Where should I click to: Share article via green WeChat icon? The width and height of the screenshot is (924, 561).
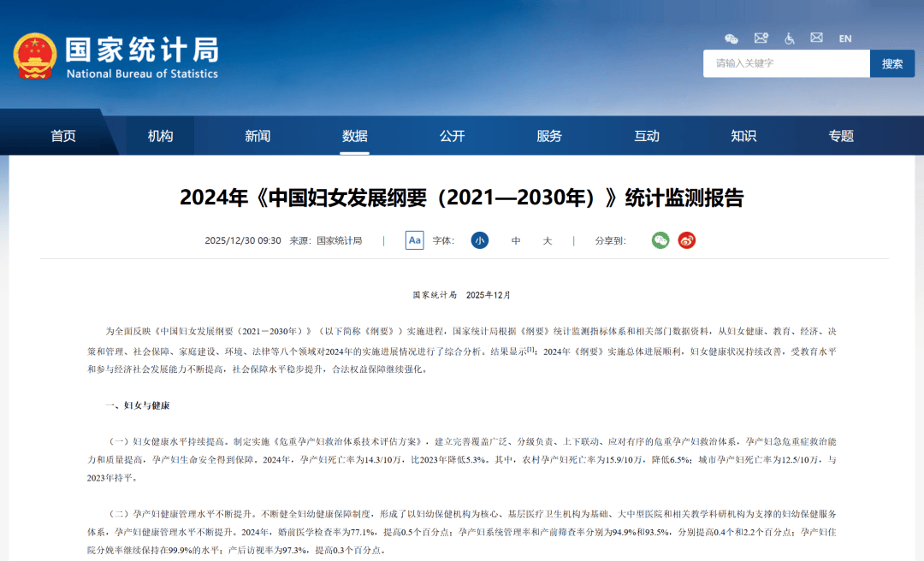pos(660,240)
